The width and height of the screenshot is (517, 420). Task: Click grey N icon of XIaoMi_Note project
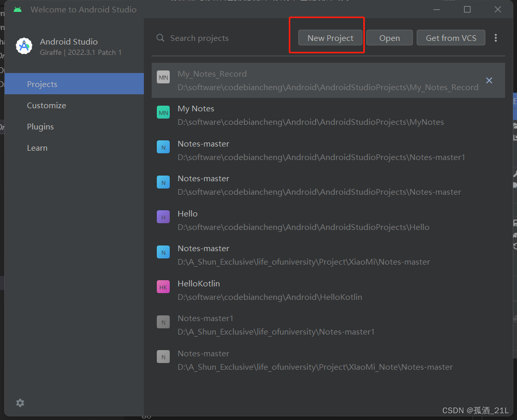[x=163, y=357]
